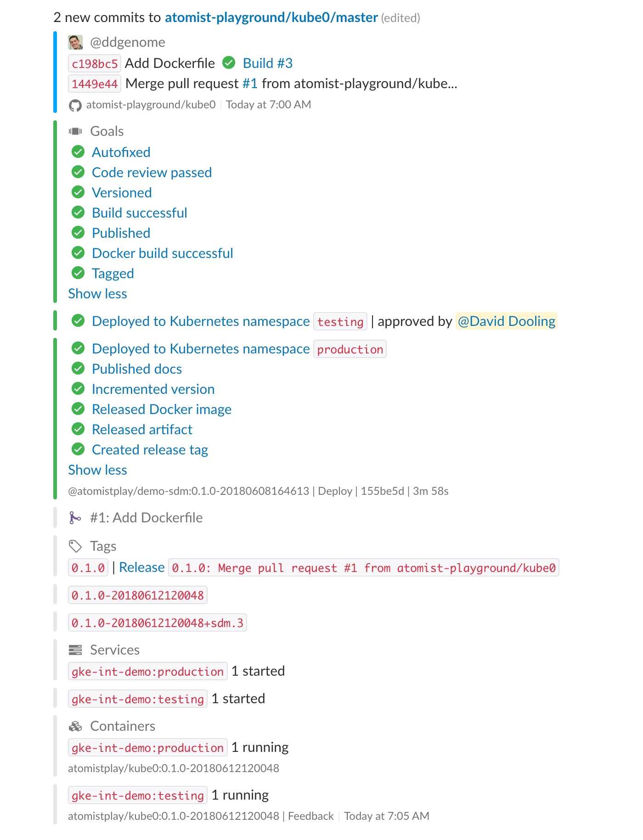Click the pull request merge icon
This screenshot has width=643, height=840.
[75, 518]
